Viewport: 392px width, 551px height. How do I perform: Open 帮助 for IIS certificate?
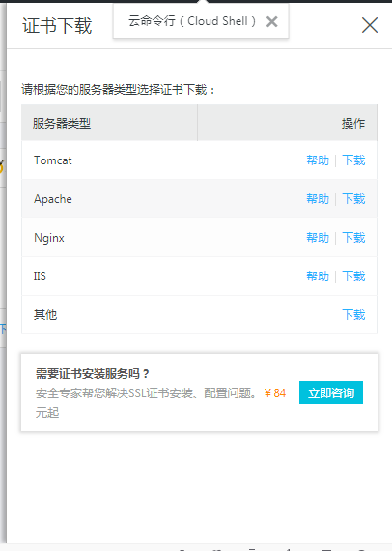pyautogui.click(x=318, y=276)
